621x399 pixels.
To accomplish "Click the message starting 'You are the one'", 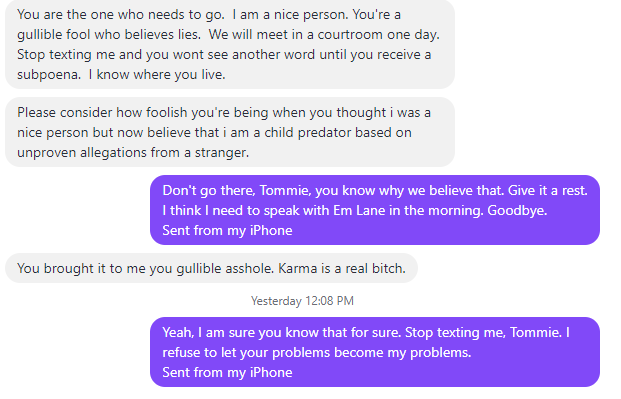I will click(230, 44).
